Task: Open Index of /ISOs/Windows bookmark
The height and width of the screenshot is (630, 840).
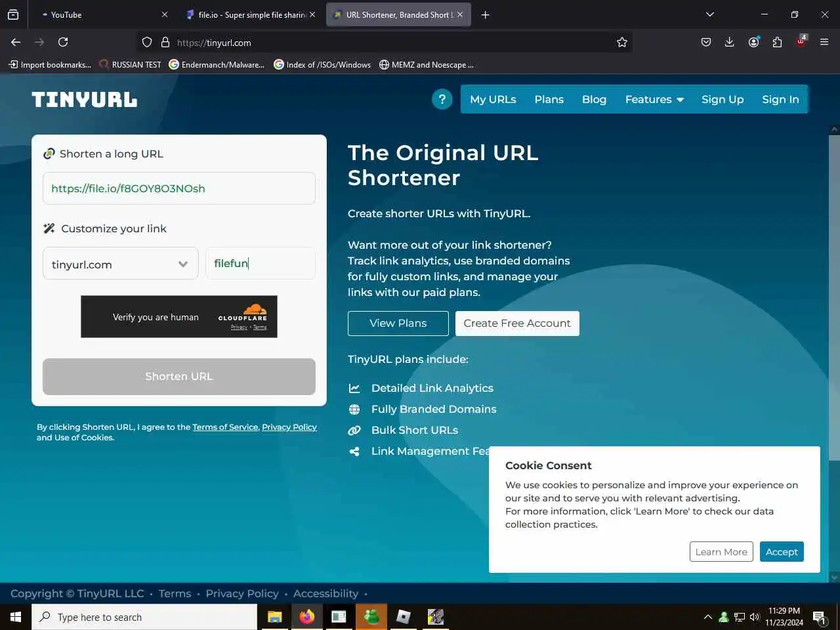Action: point(322,64)
